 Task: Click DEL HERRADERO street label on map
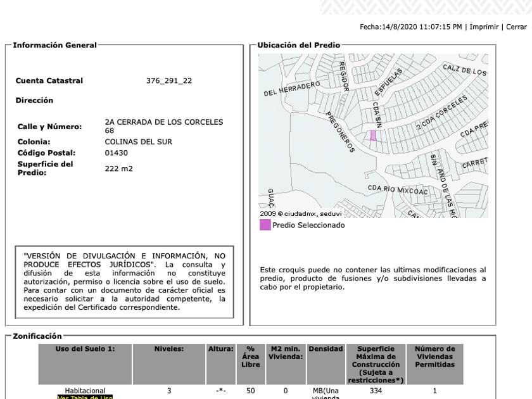(292, 89)
